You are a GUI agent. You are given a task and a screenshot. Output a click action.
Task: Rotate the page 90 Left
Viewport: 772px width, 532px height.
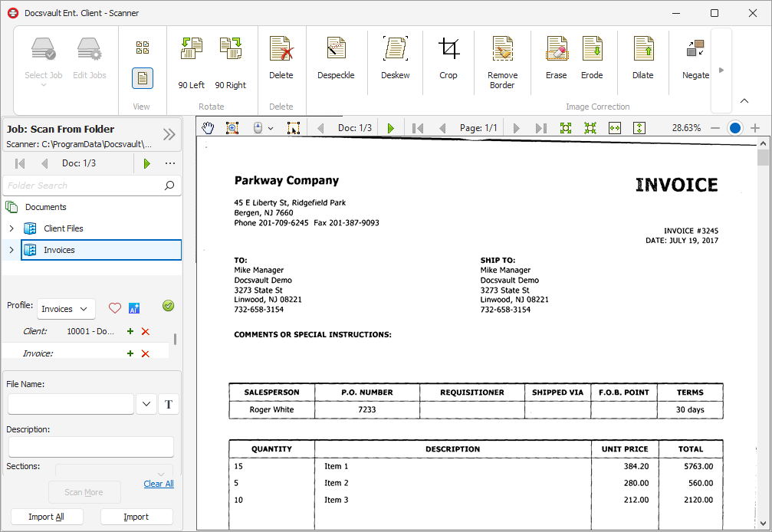192,63
